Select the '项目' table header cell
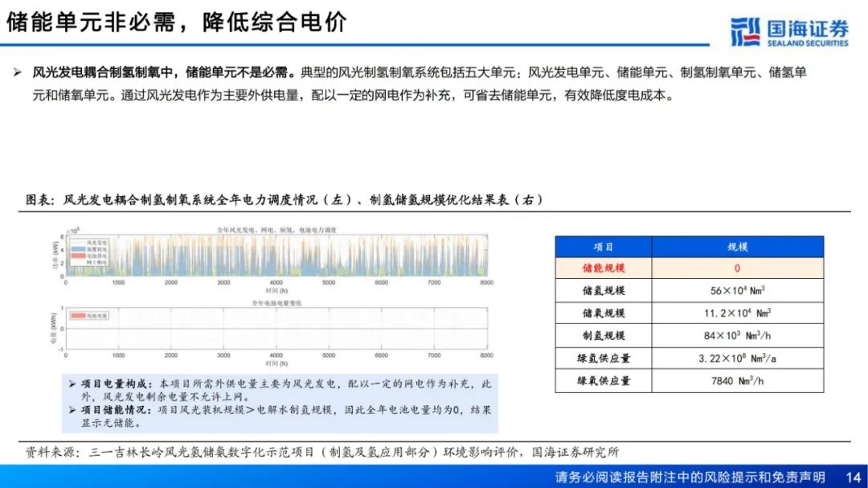 pos(603,247)
